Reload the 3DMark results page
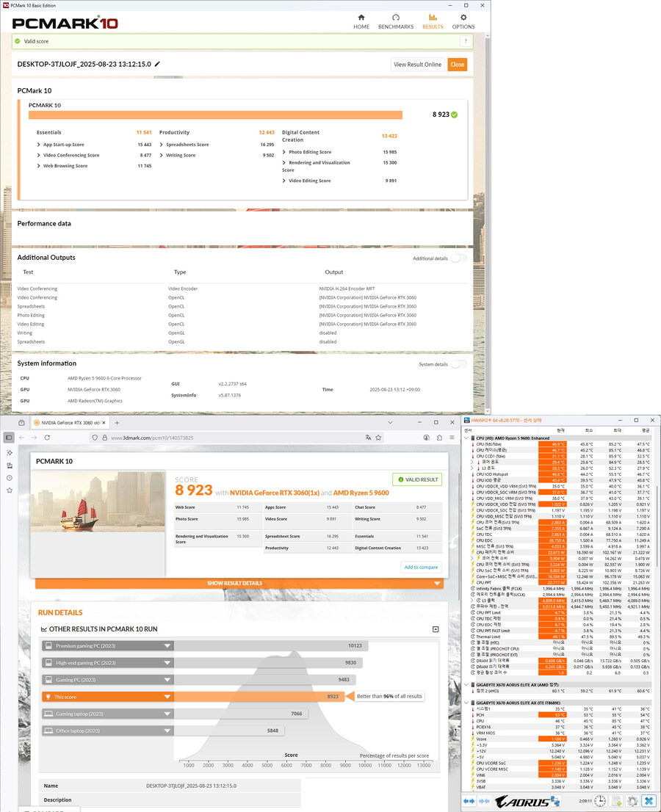The width and height of the screenshot is (661, 812). (x=47, y=438)
